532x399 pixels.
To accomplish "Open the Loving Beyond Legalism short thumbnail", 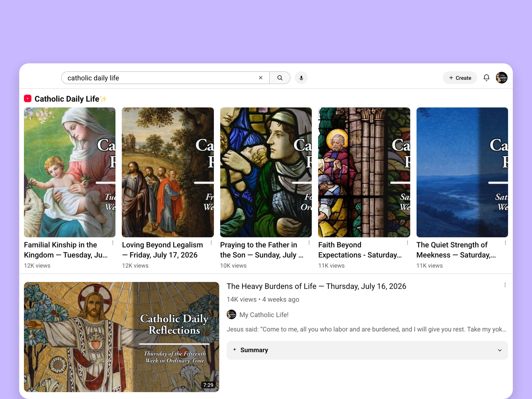I will click(x=168, y=172).
